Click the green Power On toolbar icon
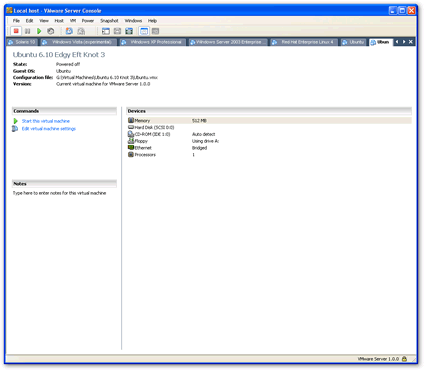This screenshot has height=370, width=424. click(39, 31)
